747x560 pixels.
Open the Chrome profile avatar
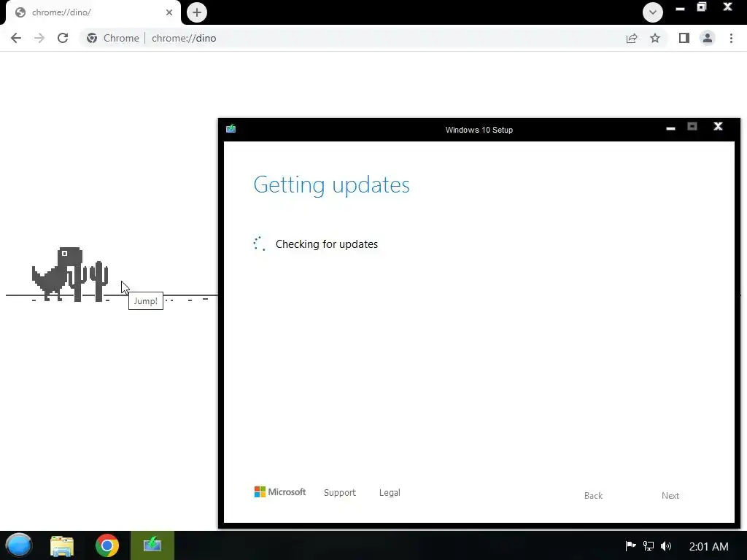pos(708,38)
